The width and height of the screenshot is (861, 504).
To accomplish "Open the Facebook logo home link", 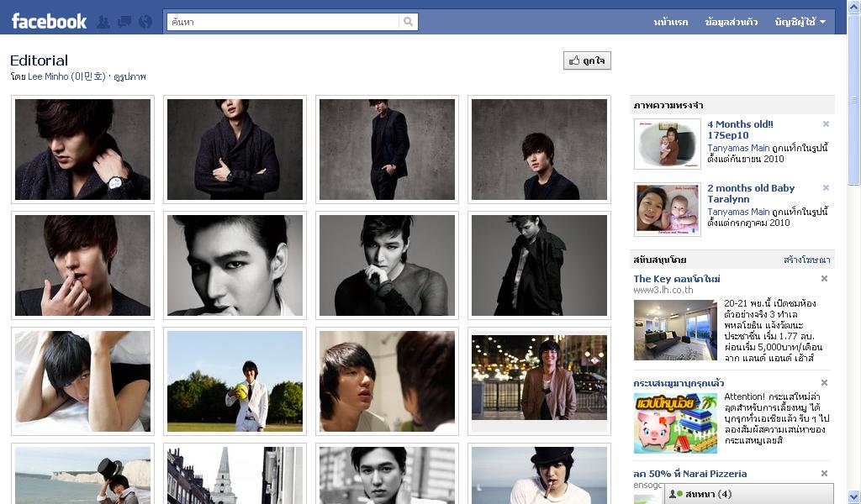I will point(49,21).
